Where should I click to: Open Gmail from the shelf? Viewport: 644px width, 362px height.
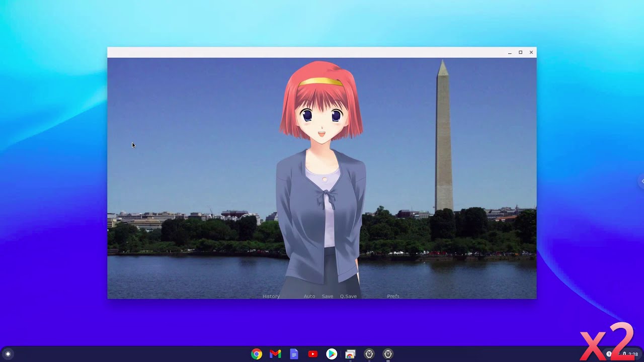(275, 354)
